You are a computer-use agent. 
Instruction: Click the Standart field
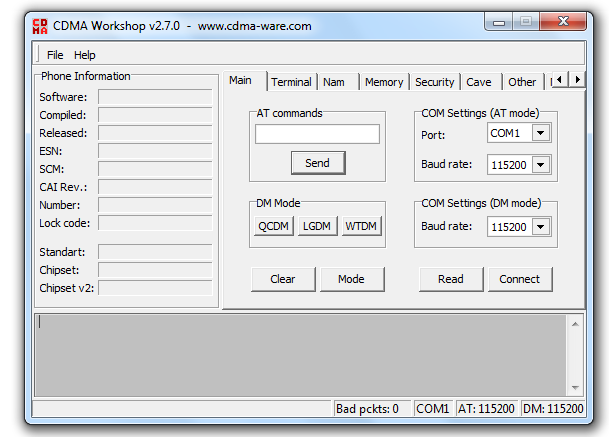coord(155,252)
